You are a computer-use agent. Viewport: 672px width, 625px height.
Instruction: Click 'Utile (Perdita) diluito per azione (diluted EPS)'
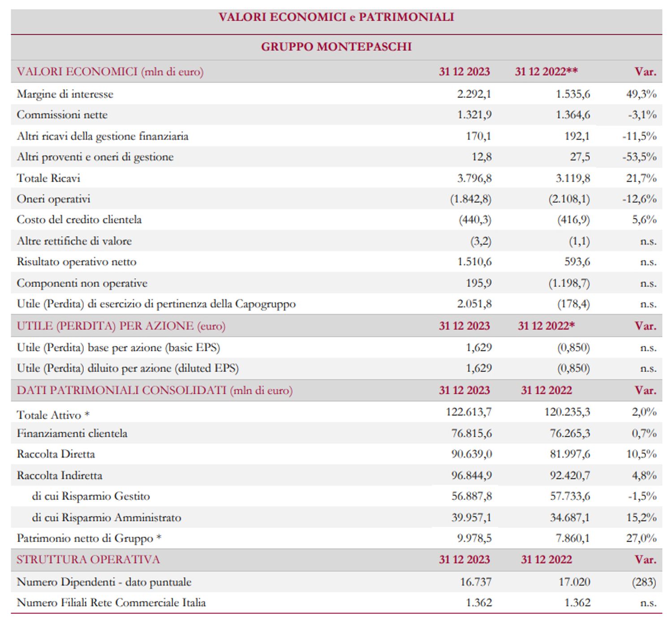click(128, 368)
